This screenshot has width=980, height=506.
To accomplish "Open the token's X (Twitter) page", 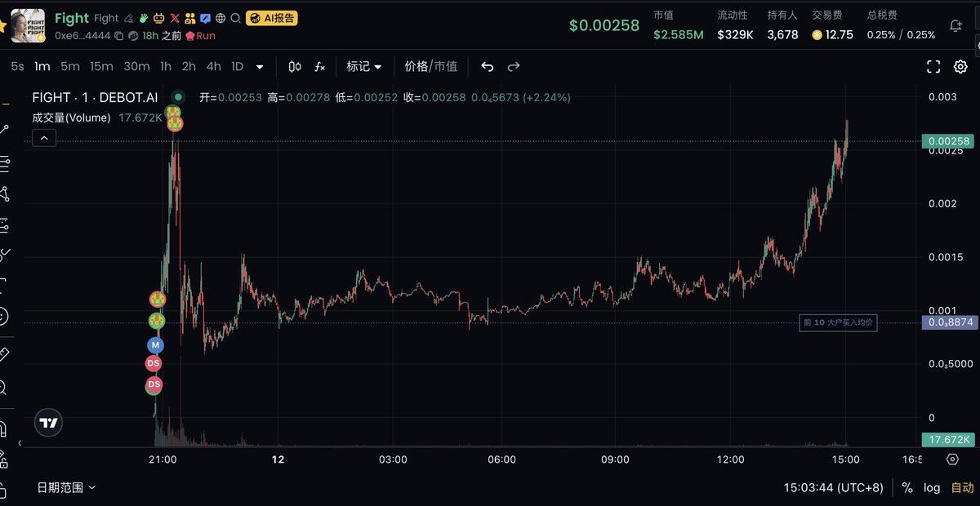I will pyautogui.click(x=174, y=18).
